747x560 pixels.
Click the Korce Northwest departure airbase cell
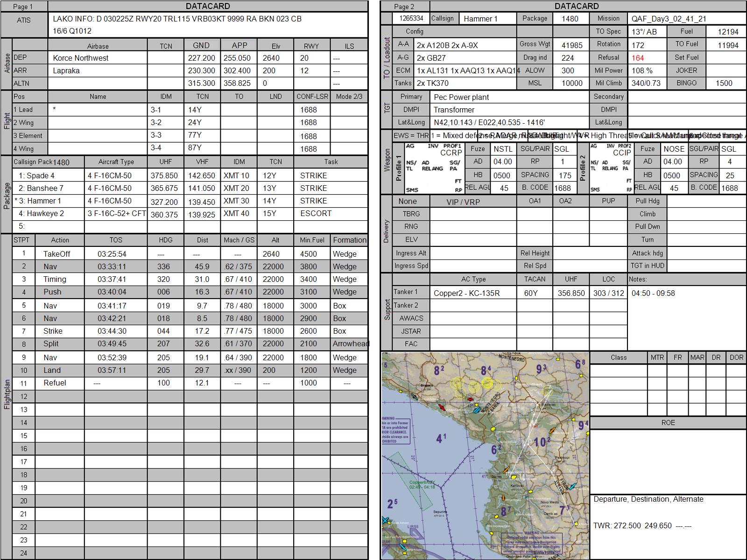point(98,58)
